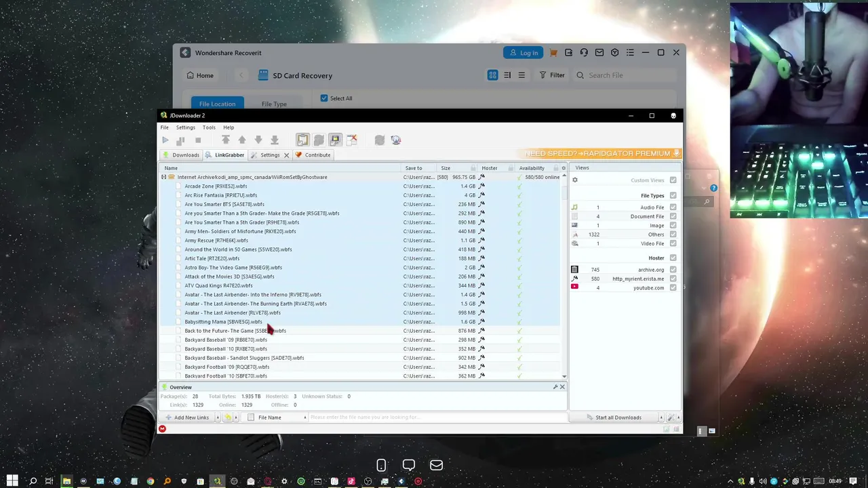The height and width of the screenshot is (488, 868).
Task: Close the Overview panel
Action: coord(562,387)
